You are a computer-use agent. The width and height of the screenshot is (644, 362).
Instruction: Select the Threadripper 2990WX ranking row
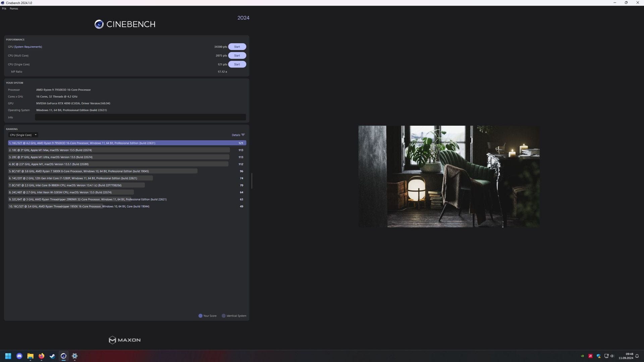pyautogui.click(x=127, y=199)
